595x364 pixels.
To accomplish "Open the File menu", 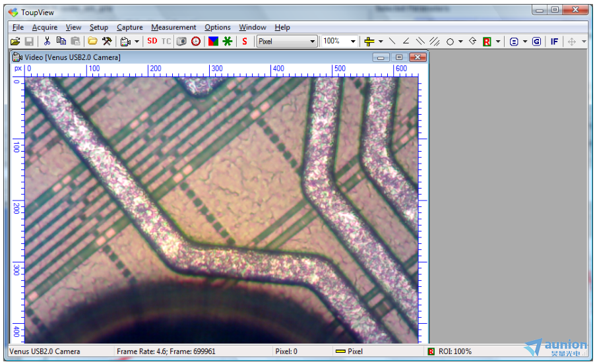I will point(18,27).
